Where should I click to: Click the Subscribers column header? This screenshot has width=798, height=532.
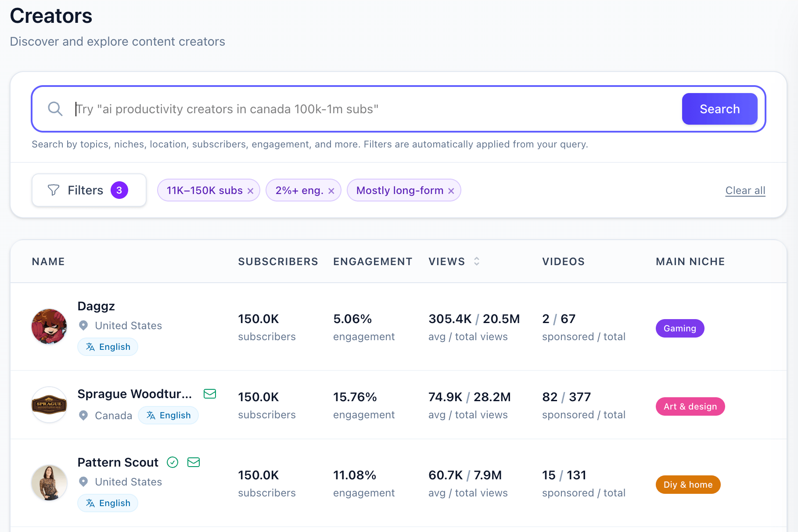point(278,262)
